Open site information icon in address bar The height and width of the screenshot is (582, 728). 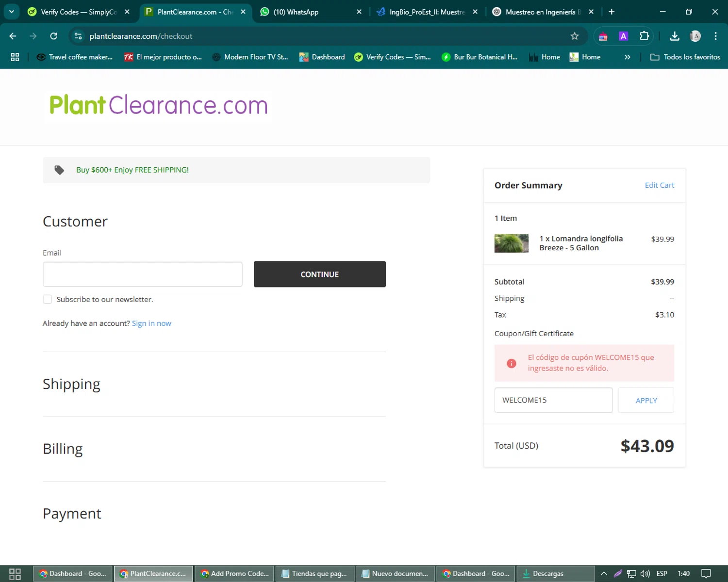(x=78, y=36)
